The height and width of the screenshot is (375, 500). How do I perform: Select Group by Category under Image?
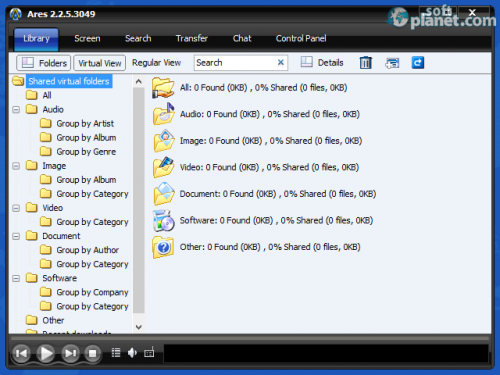point(92,194)
